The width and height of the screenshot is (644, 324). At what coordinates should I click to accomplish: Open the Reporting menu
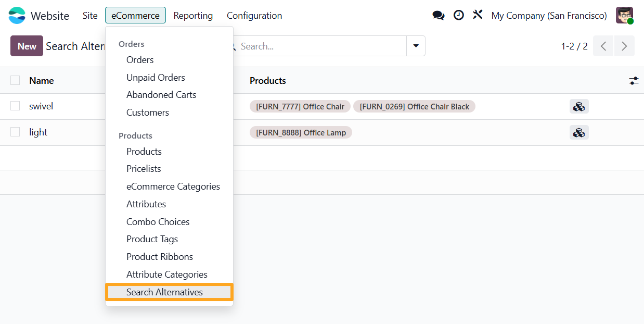(193, 16)
